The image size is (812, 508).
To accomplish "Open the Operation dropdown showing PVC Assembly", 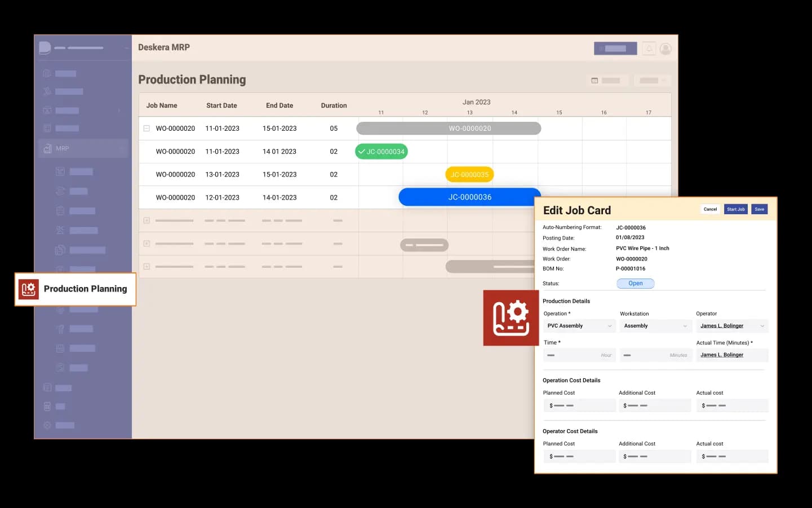I will click(x=579, y=326).
